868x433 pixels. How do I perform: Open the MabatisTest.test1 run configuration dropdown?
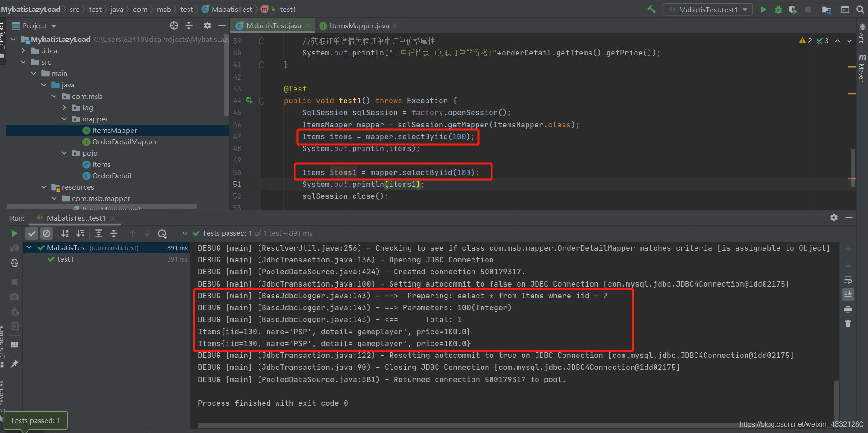click(708, 10)
